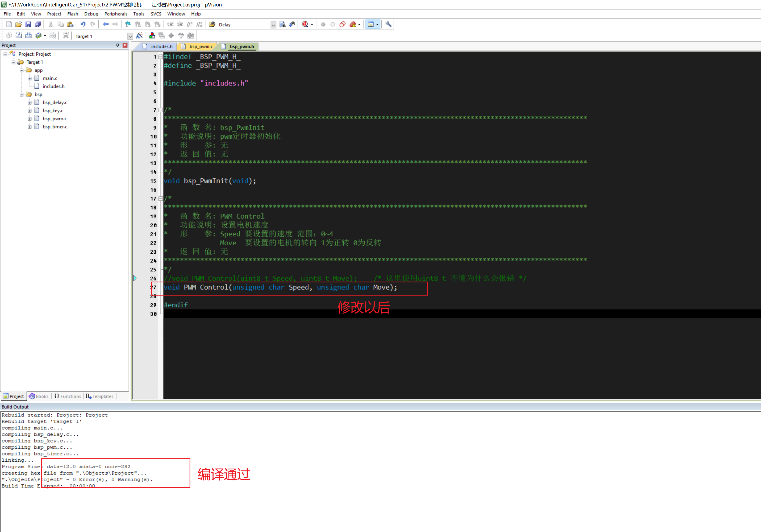Comment out the selected lines
Viewport: 761px width, 532px height.
click(190, 24)
